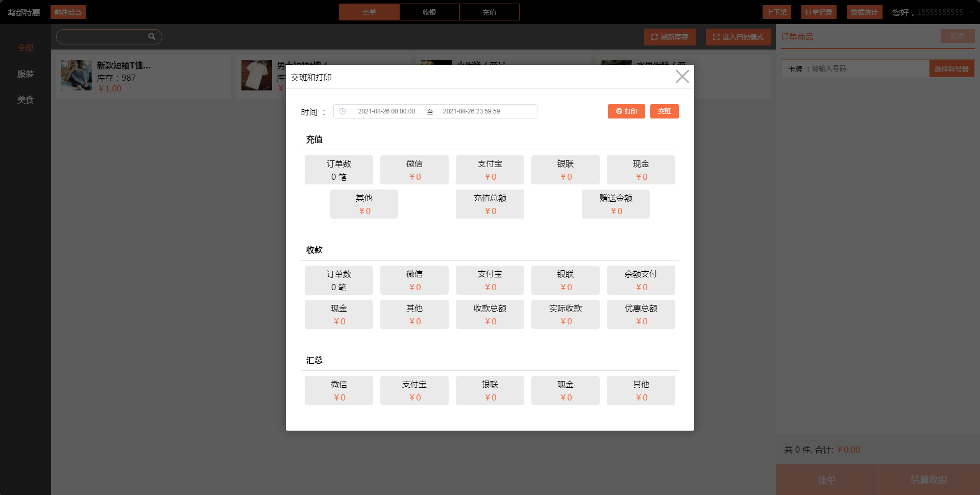Switch to 点单 tab
The height and width of the screenshot is (495, 980).
pos(369,12)
